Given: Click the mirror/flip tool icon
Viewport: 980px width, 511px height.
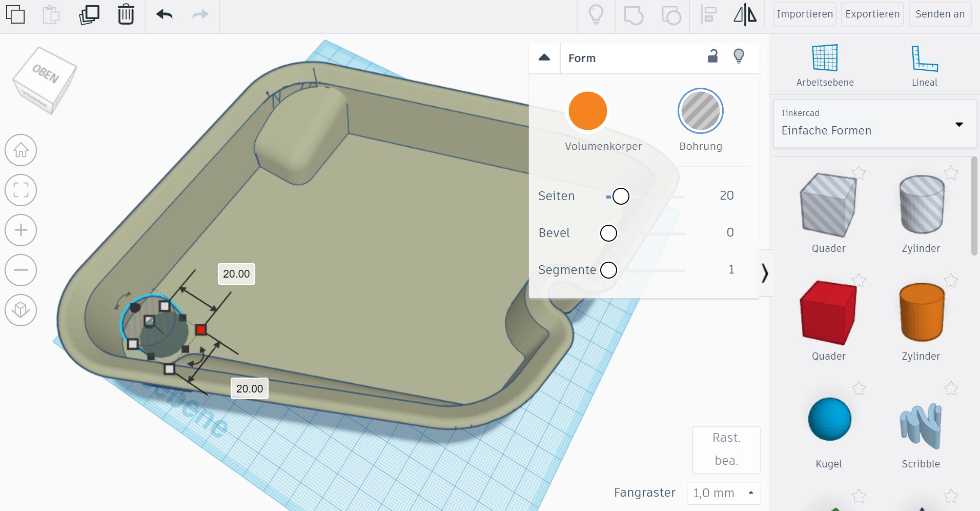Looking at the screenshot, I should 745,14.
